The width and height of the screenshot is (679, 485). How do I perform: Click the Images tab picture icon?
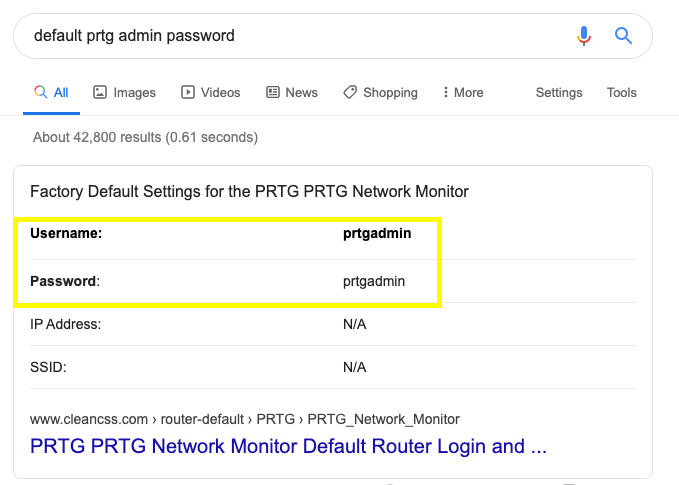click(100, 92)
